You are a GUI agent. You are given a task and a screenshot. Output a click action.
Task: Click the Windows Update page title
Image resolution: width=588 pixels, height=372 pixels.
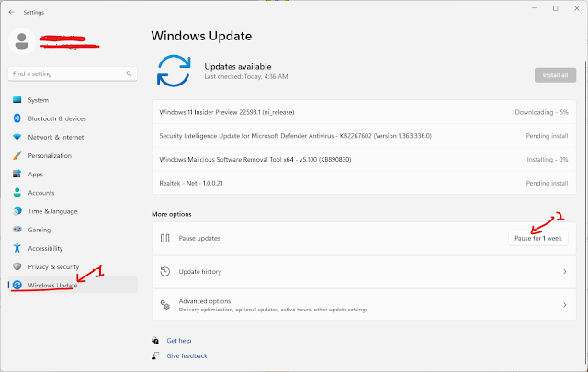pyautogui.click(x=201, y=36)
